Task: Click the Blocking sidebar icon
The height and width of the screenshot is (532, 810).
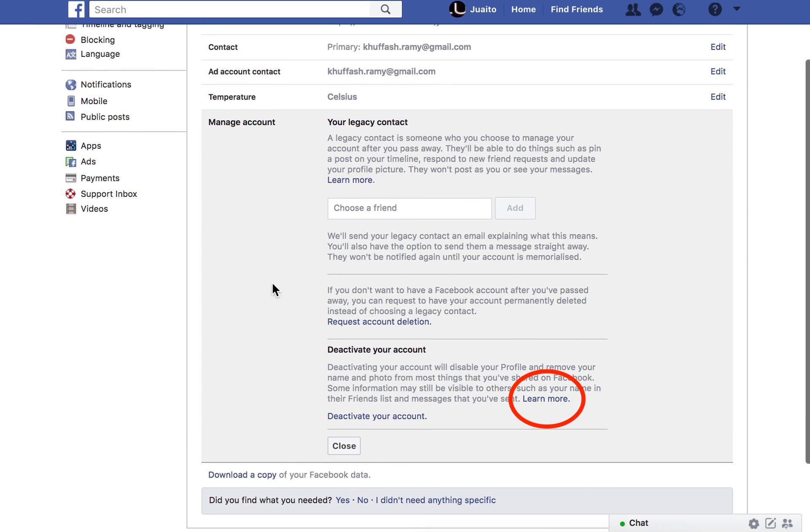Action: pyautogui.click(x=70, y=40)
